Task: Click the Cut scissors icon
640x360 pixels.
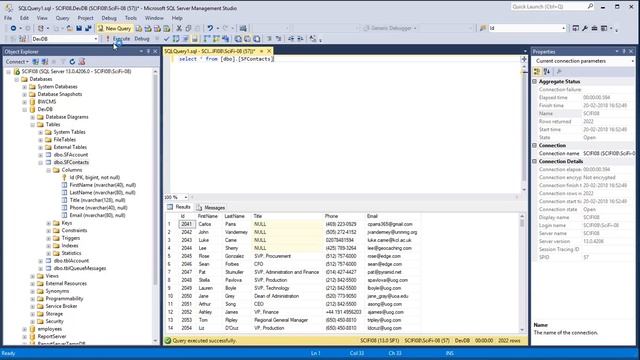Action: (179, 28)
